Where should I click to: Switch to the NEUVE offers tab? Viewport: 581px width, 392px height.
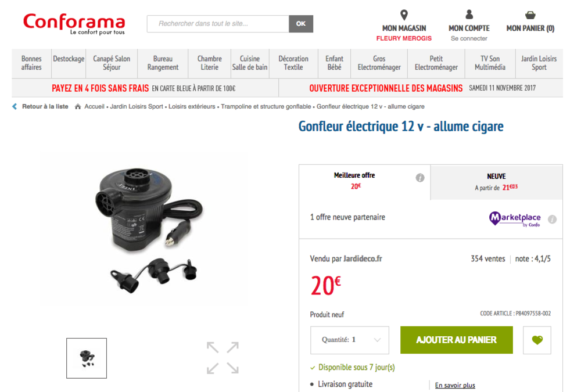[x=497, y=182]
